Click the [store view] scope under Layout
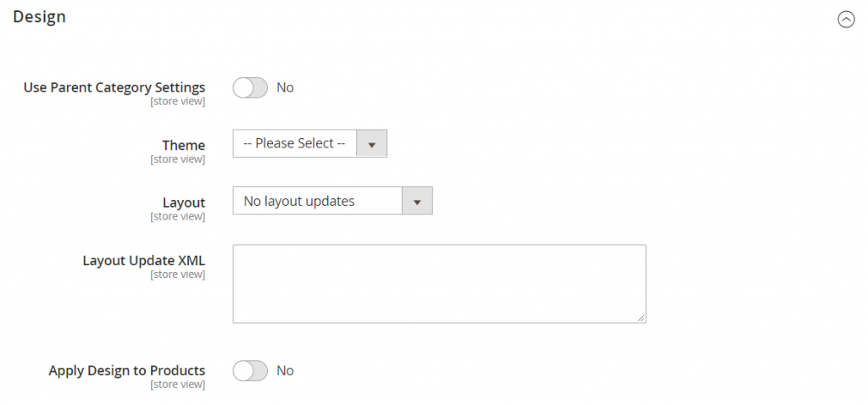Screen dimensions: 868x405 [x=178, y=216]
